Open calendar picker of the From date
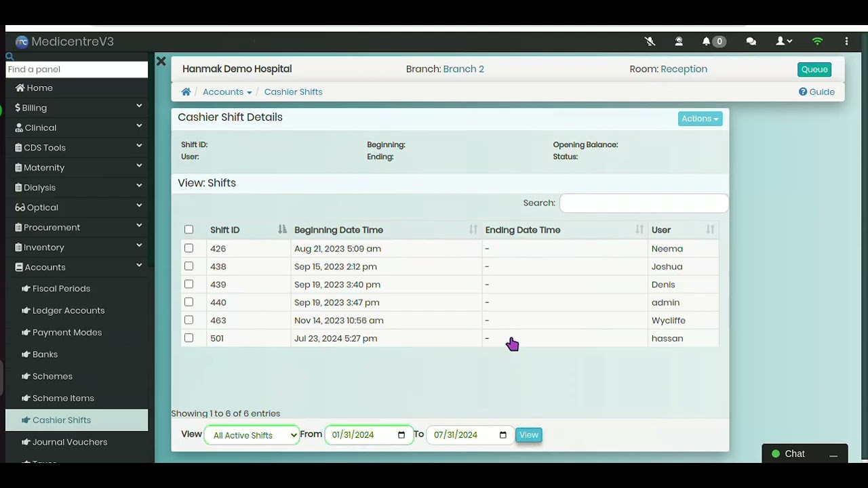The height and width of the screenshot is (488, 868). 401,435
